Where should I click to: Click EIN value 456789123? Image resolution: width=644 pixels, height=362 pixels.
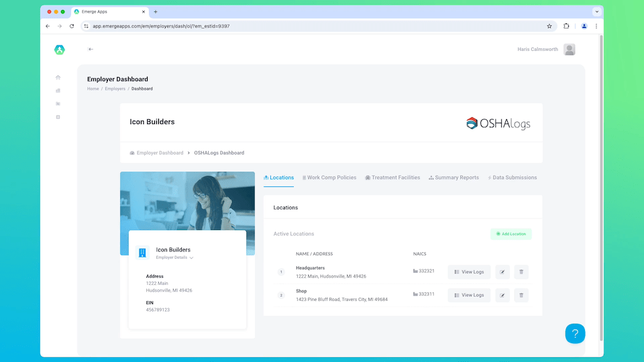tap(158, 310)
